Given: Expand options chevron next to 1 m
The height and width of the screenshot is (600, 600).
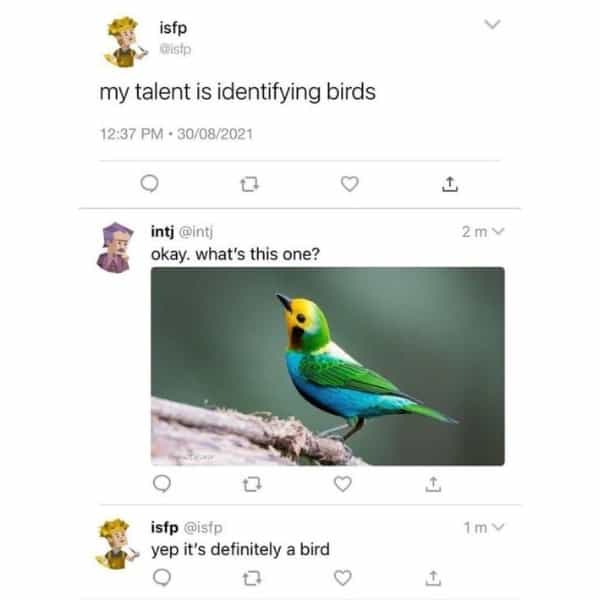Looking at the screenshot, I should (499, 527).
